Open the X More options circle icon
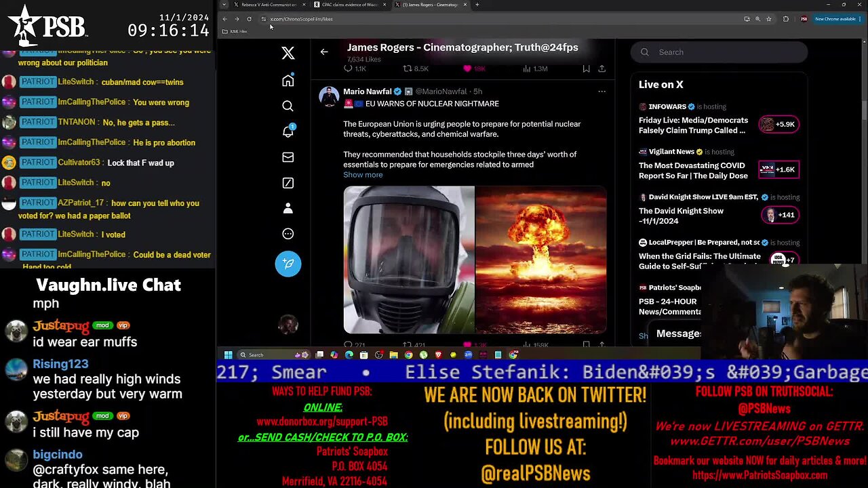868x488 pixels. [288, 234]
